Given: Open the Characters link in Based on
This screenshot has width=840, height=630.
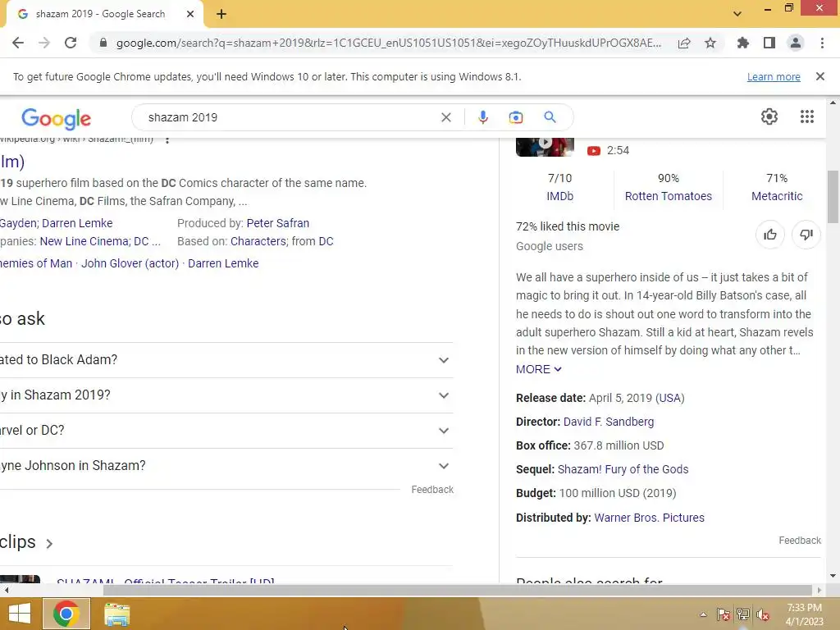Looking at the screenshot, I should 258,242.
